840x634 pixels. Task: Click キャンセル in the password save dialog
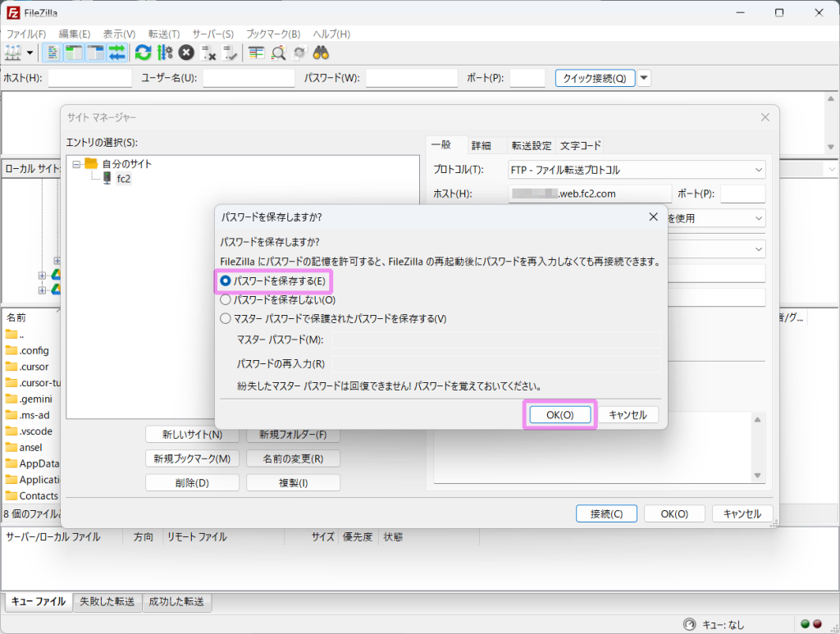pos(628,415)
